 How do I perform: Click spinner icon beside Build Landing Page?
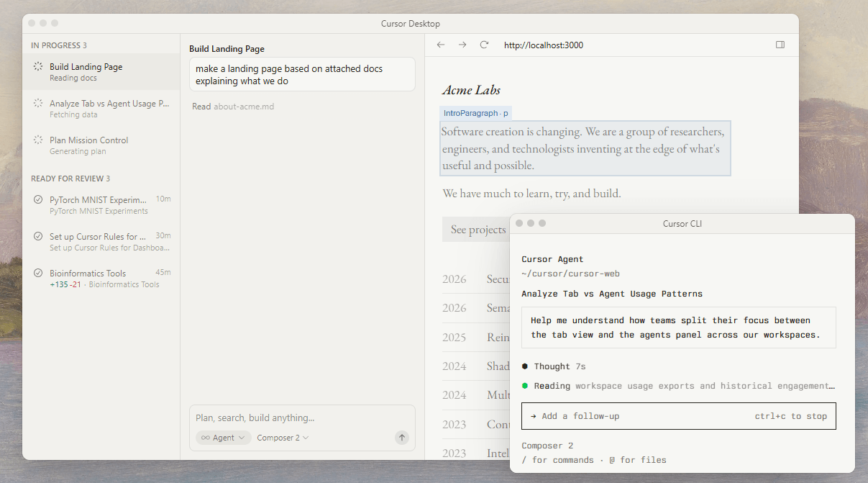(x=38, y=66)
